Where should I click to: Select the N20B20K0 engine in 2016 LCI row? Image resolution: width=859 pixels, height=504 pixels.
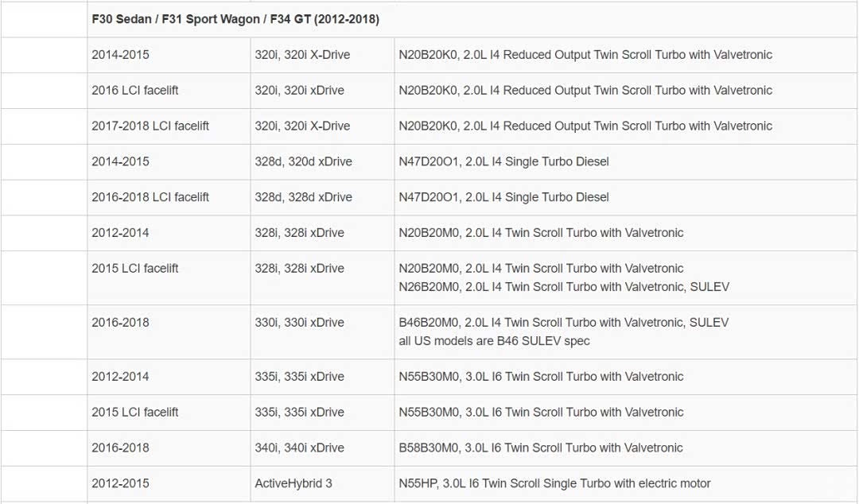pyautogui.click(x=585, y=91)
